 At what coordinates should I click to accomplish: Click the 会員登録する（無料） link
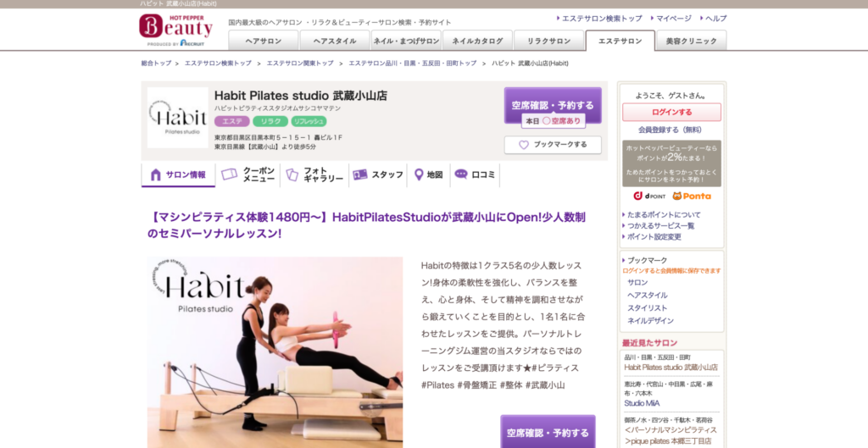[x=670, y=130]
